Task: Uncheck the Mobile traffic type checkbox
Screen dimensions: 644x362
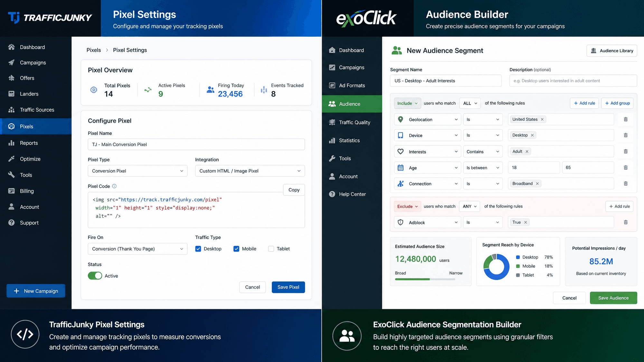Action: click(236, 249)
